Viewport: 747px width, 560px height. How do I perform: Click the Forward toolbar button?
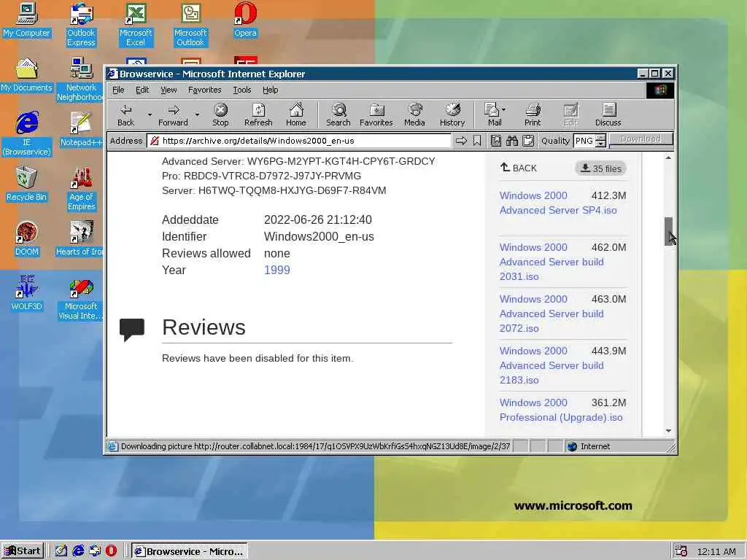pos(173,114)
